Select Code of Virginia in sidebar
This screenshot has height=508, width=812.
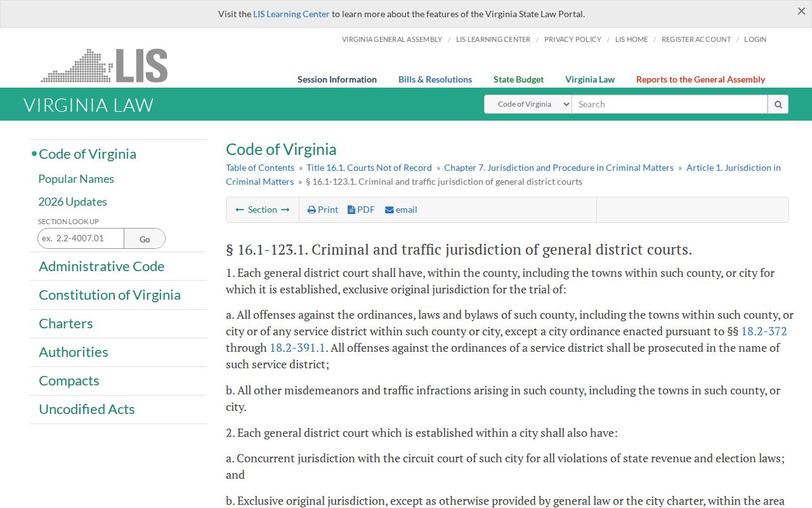click(x=88, y=154)
